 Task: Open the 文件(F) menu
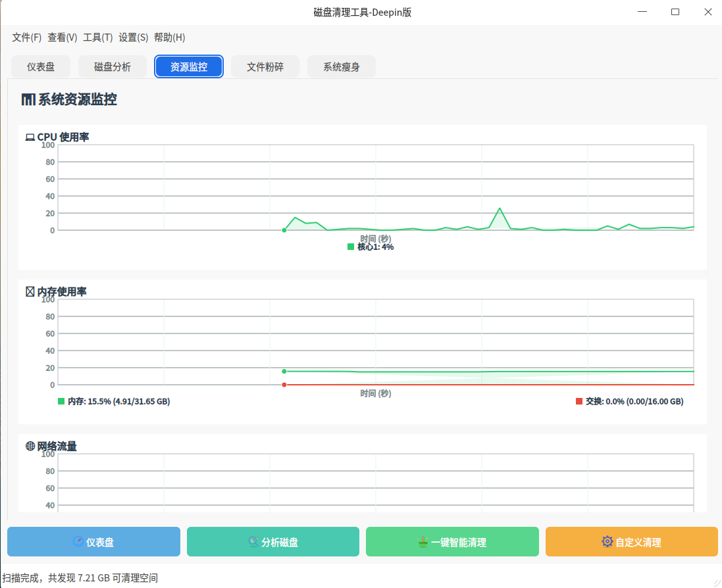click(x=27, y=37)
